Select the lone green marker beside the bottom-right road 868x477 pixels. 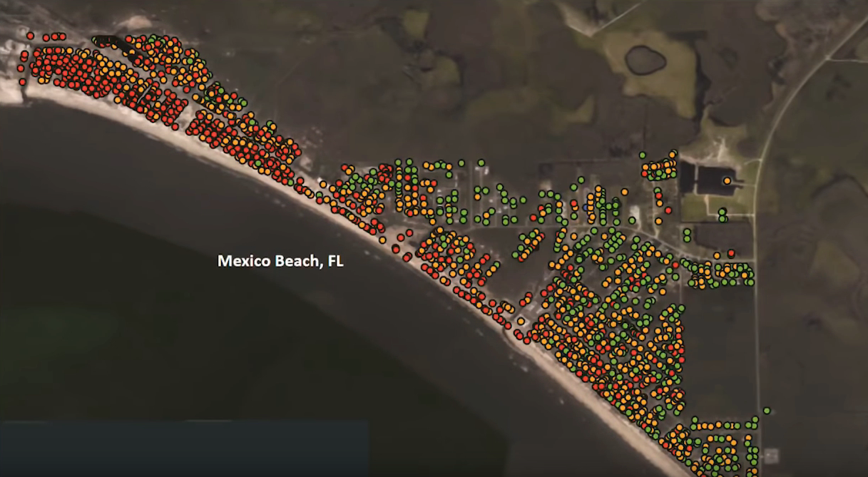coord(767,411)
